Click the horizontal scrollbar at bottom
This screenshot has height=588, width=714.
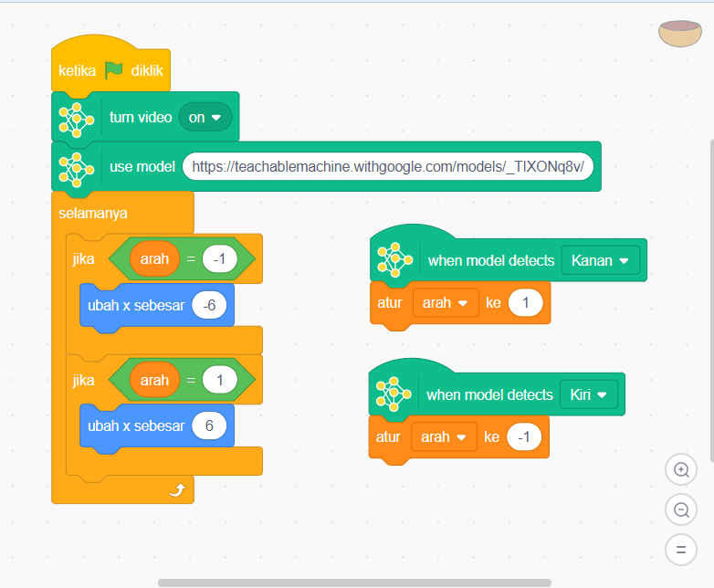point(354,583)
